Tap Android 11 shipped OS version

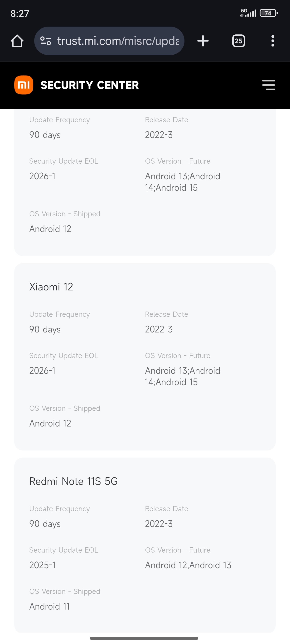tap(49, 606)
